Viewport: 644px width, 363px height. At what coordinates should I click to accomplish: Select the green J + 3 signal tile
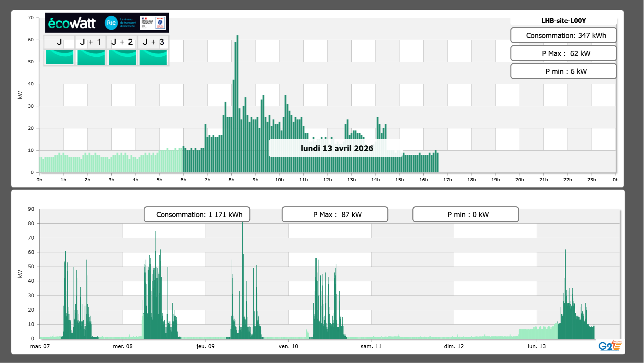(153, 57)
